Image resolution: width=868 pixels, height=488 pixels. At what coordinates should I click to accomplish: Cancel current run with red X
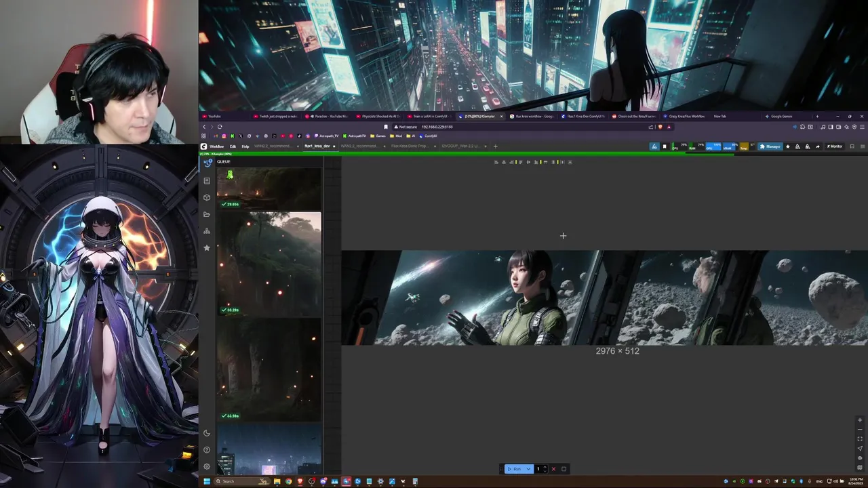pyautogui.click(x=553, y=469)
